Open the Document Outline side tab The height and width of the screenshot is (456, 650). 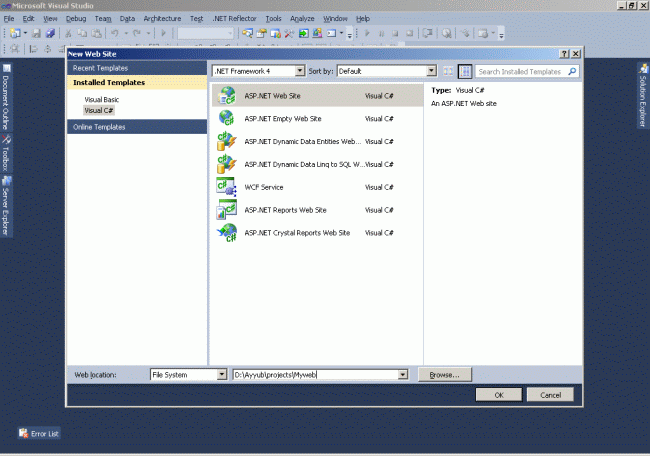6,97
